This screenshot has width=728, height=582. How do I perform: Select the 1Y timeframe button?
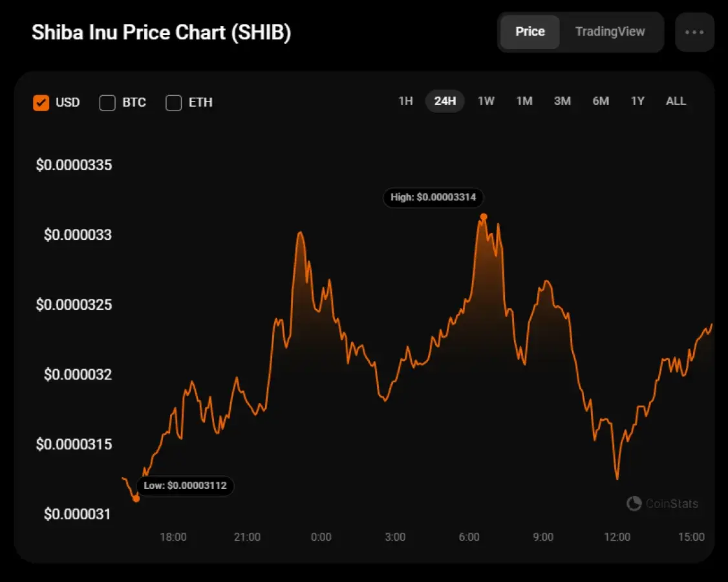[x=637, y=101]
